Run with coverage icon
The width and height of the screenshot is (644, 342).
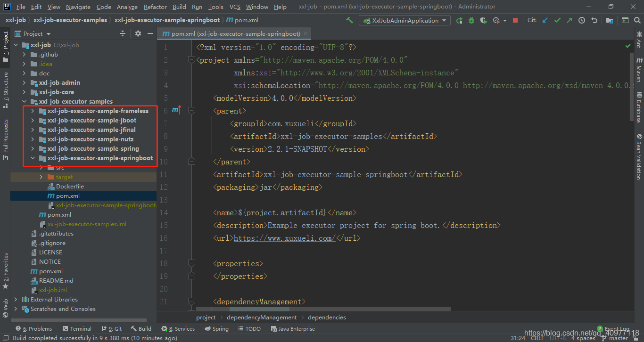484,20
